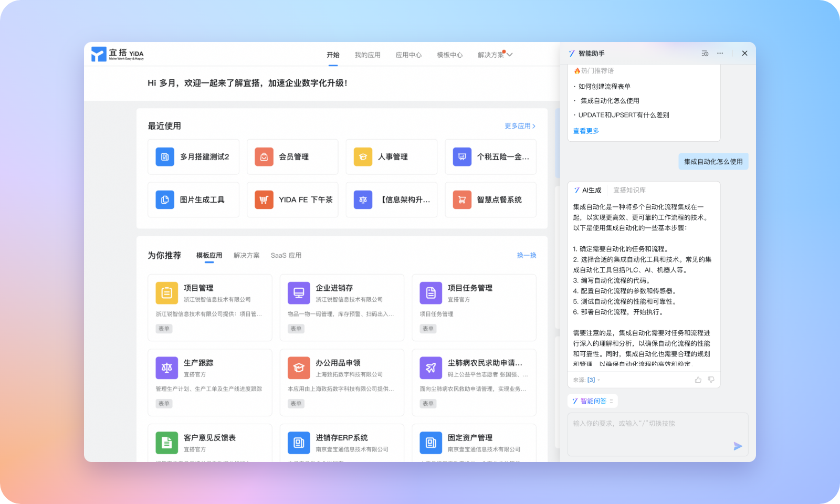Click the sent message bubble 集成自动化怎么使用
The image size is (840, 504).
coord(713,162)
